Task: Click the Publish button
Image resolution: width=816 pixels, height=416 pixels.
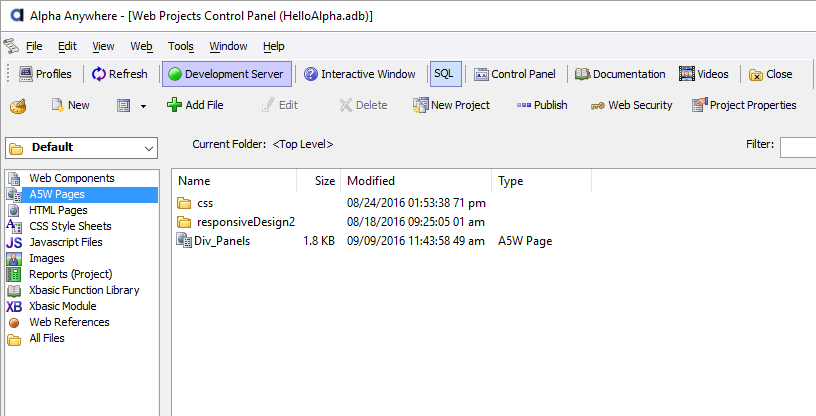Action: 542,105
